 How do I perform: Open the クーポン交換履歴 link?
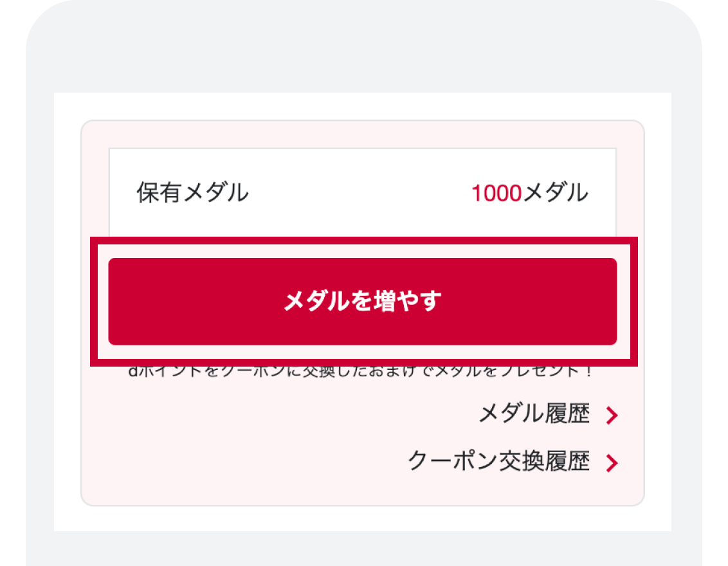pyautogui.click(x=499, y=461)
